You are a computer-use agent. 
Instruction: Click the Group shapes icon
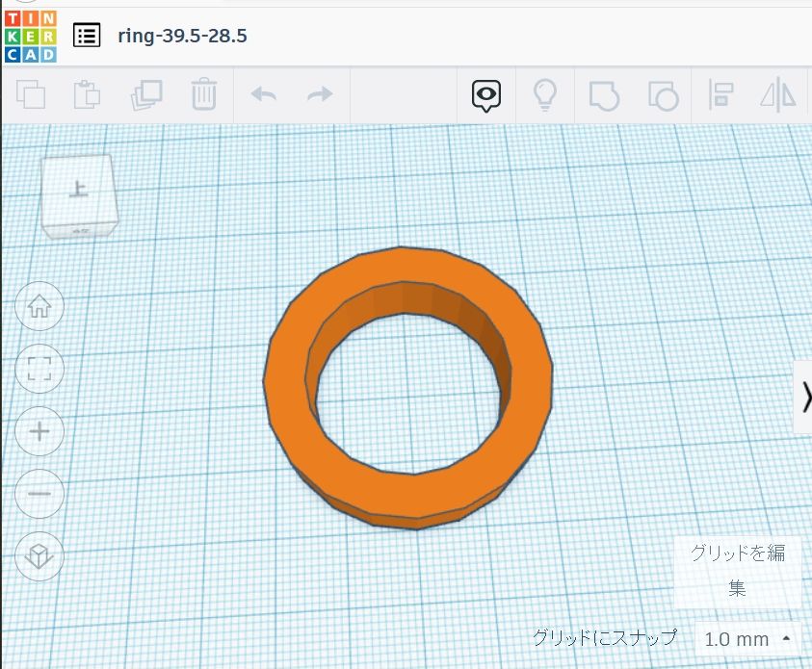604,94
